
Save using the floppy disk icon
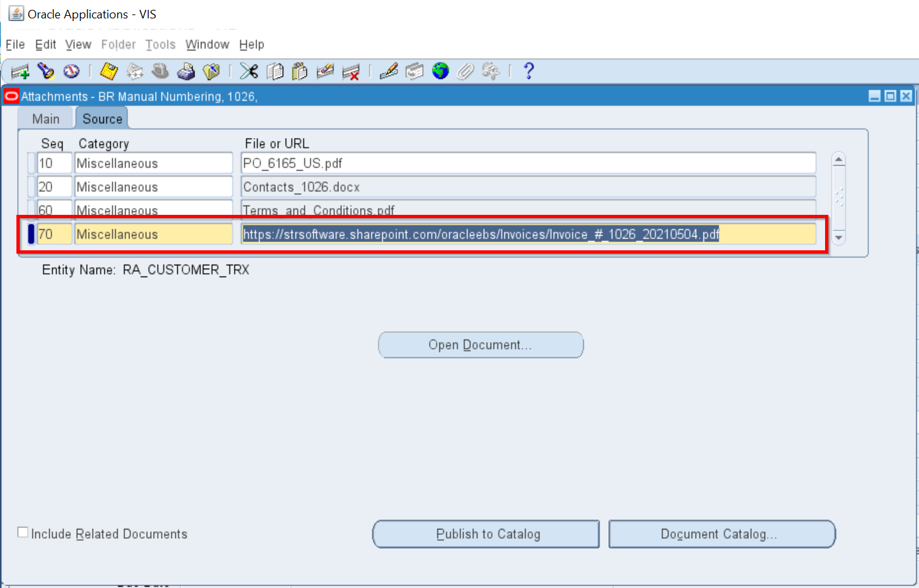tap(108, 71)
